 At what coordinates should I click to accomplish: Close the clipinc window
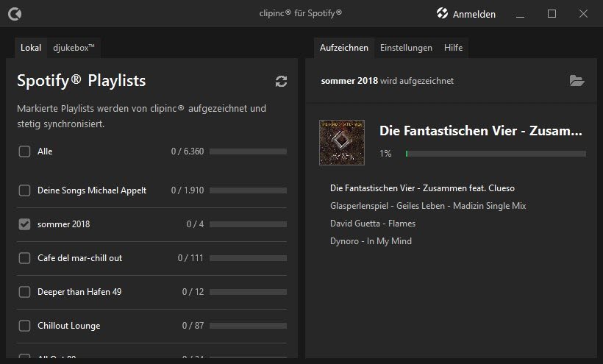tap(583, 13)
